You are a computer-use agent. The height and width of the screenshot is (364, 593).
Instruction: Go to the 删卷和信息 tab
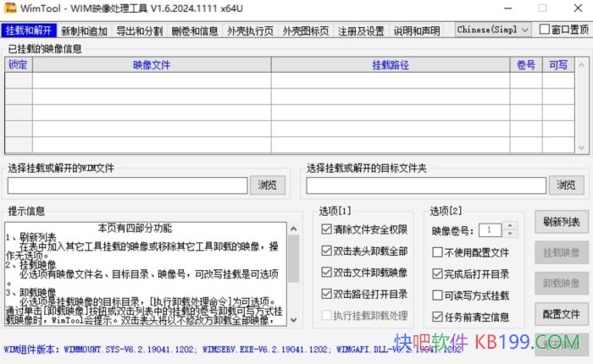[x=194, y=31]
